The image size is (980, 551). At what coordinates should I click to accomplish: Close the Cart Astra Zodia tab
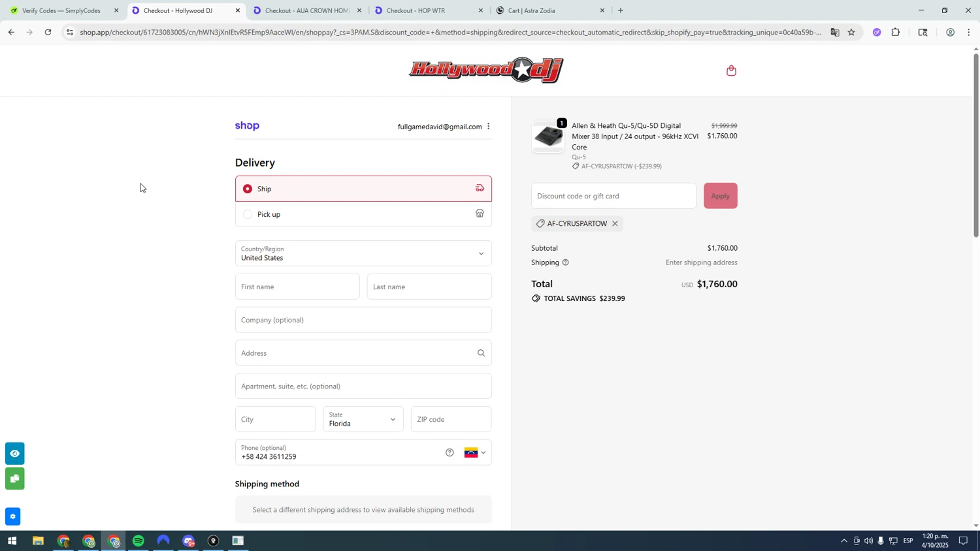602,10
